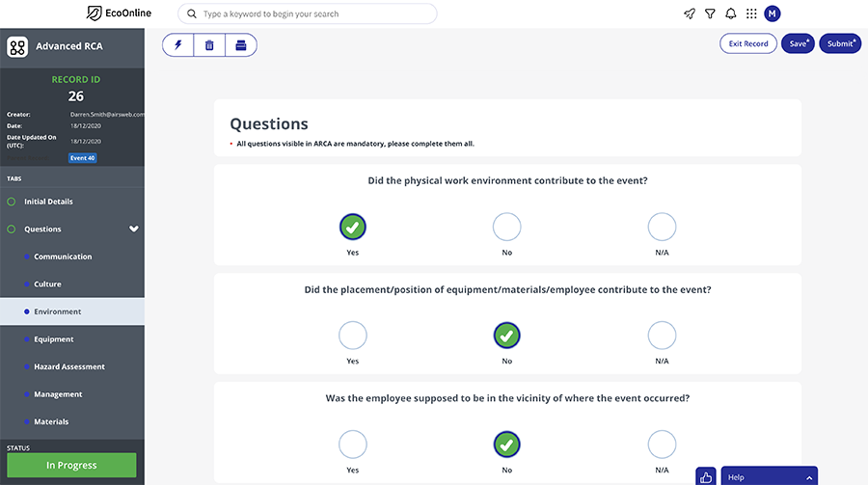Click the Exit Record button
Image resolution: width=868 pixels, height=485 pixels.
tap(748, 43)
